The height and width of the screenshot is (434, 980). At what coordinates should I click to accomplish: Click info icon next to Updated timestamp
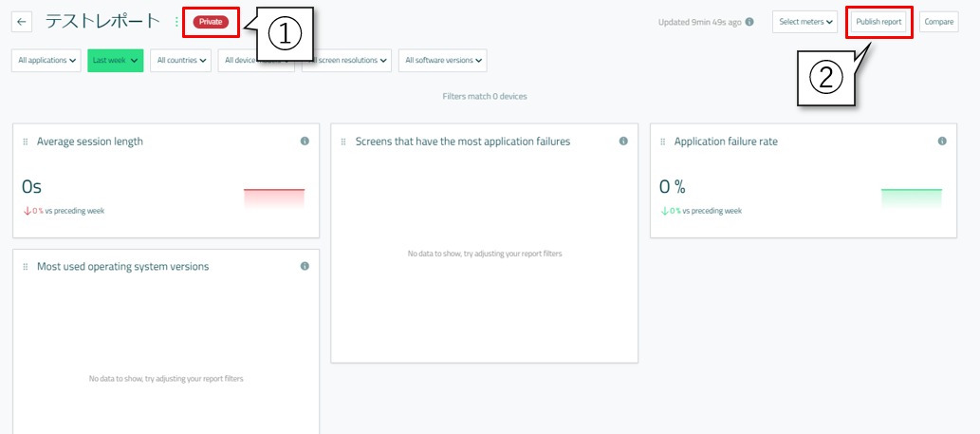tap(749, 22)
